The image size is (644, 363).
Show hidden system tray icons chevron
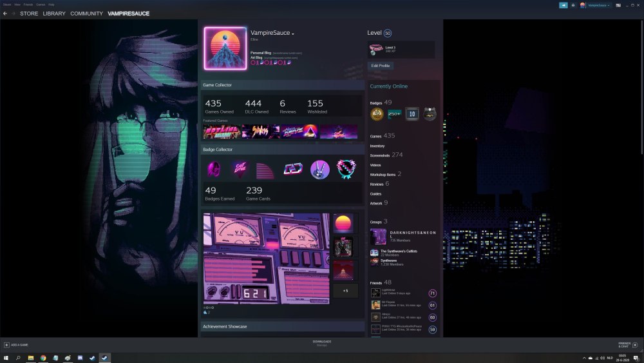(x=584, y=358)
